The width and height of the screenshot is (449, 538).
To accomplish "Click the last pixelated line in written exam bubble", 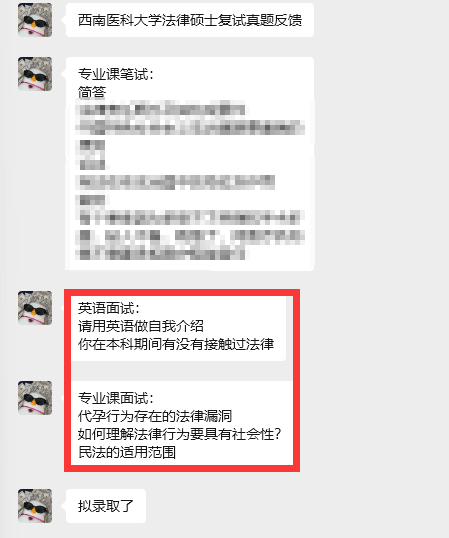I will tap(161, 254).
